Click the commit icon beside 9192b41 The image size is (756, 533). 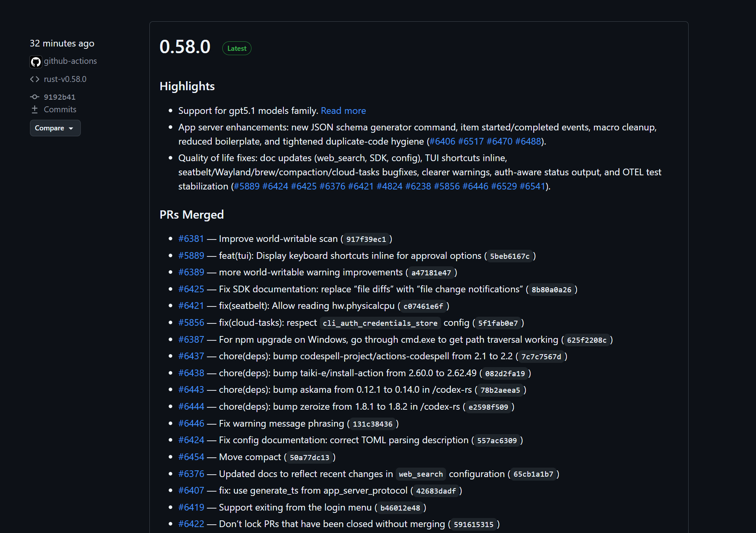click(x=35, y=97)
